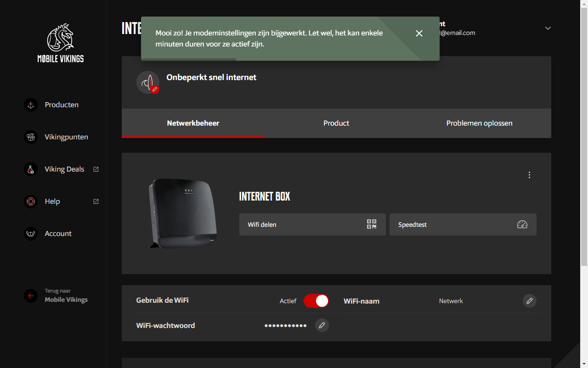Screen dimensions: 588x368
Task: Open the Problemen oplossen tab
Action: pyautogui.click(x=479, y=123)
